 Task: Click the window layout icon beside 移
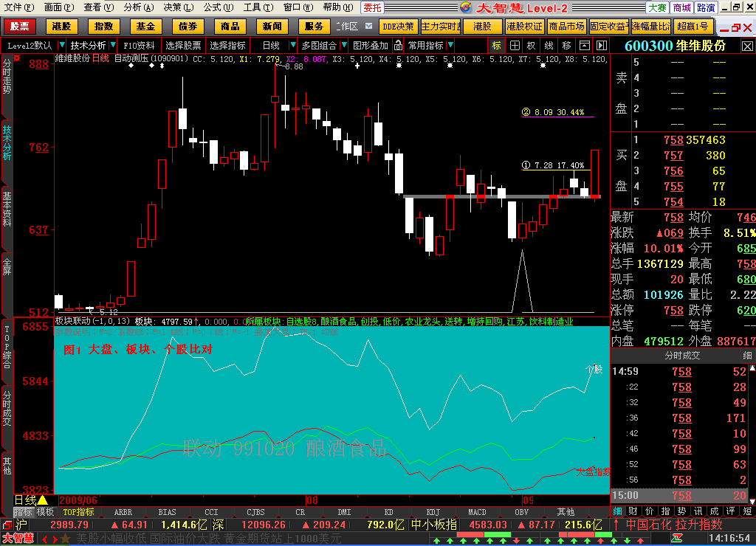pyautogui.click(x=585, y=45)
